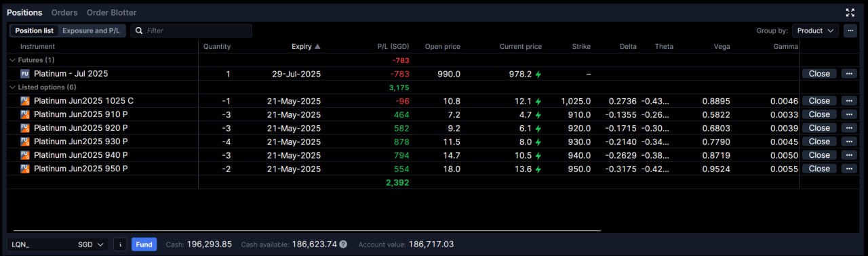Click the search icon in the Filter box

(x=139, y=30)
